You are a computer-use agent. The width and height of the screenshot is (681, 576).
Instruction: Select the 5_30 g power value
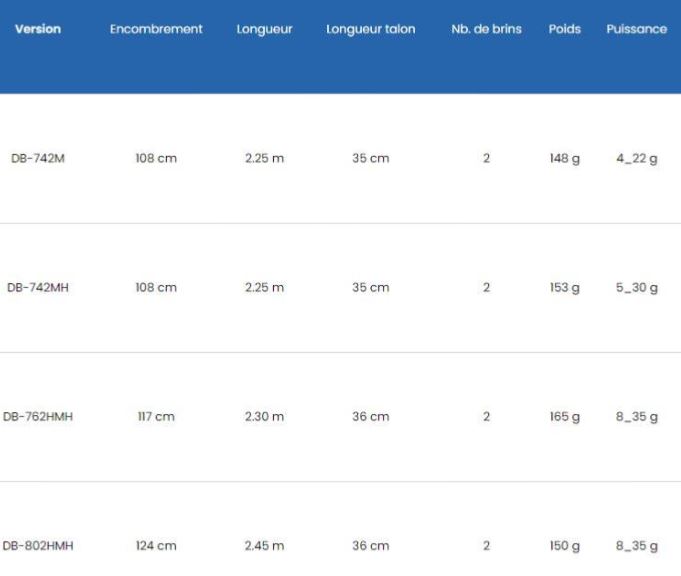click(x=637, y=288)
